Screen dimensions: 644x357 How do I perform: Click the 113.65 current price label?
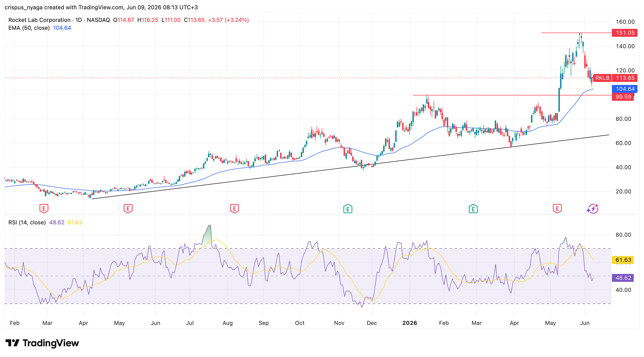[x=624, y=78]
